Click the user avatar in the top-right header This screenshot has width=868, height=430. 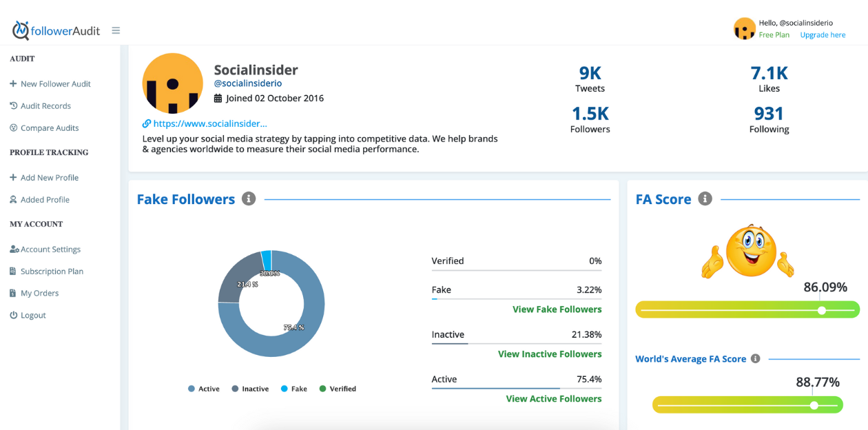click(745, 29)
